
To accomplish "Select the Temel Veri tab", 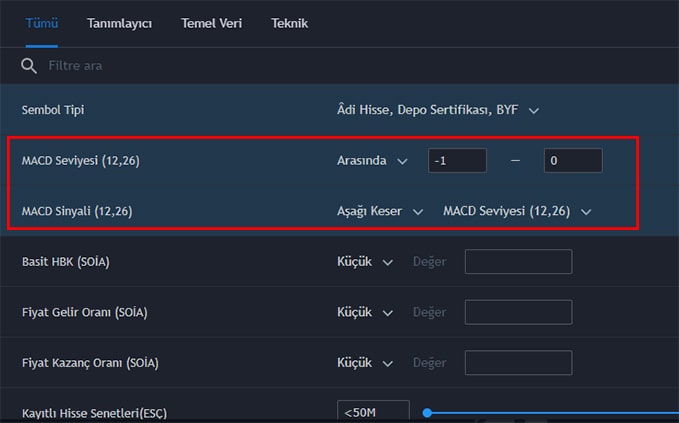I will click(x=211, y=23).
